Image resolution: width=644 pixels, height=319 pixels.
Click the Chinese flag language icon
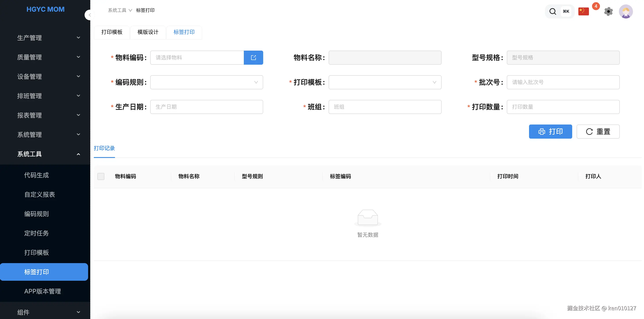click(583, 11)
